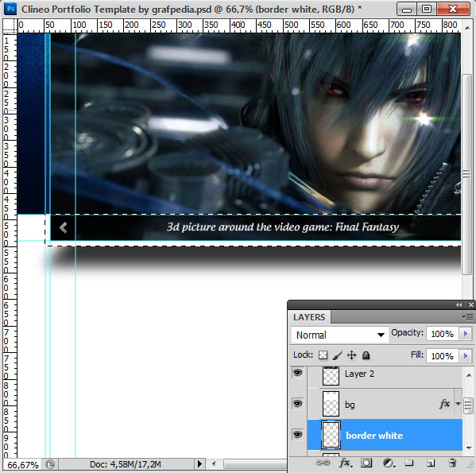The image size is (476, 473).
Task: Open the Normal blend mode dropdown
Action: [339, 335]
